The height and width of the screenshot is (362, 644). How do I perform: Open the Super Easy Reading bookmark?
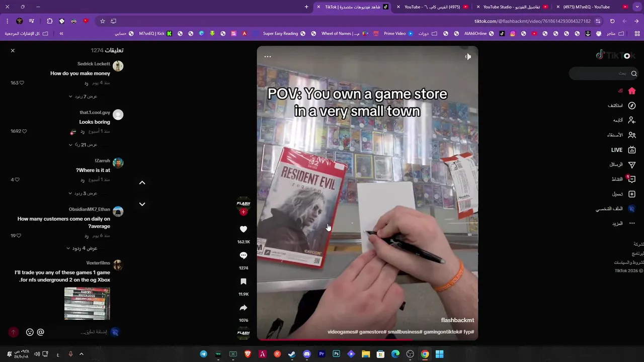coord(284,34)
